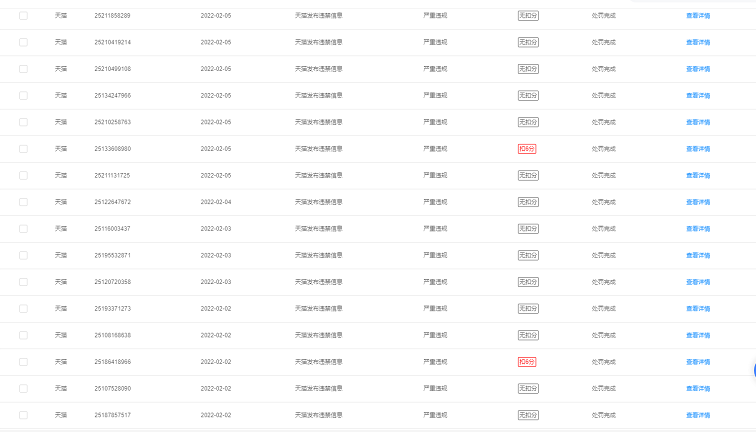756x432 pixels.
Task: Check the box beside 25134247966
Action: [x=23, y=95]
